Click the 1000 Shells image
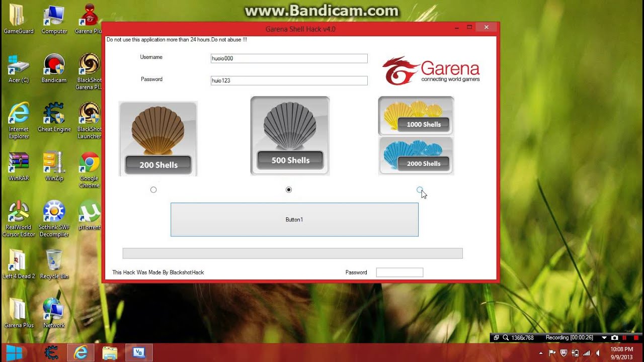644x362 pixels. pyautogui.click(x=416, y=116)
